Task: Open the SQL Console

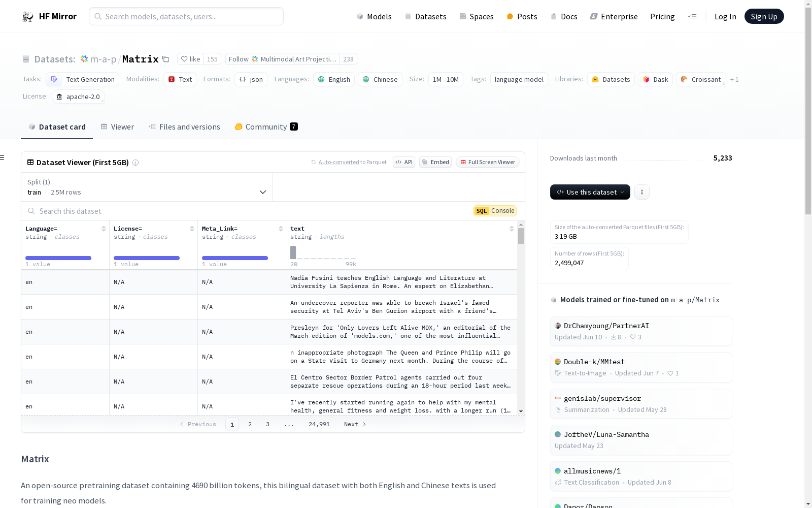Action: (x=495, y=211)
